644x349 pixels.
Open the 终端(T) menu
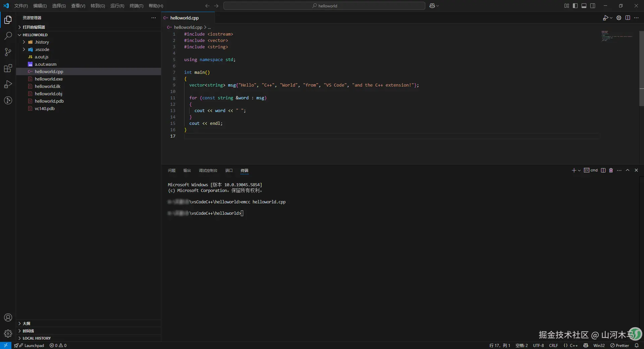(x=136, y=6)
